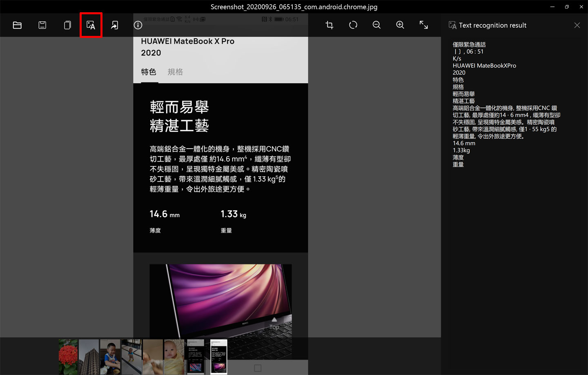Click recognized text line '重量'

(458, 164)
